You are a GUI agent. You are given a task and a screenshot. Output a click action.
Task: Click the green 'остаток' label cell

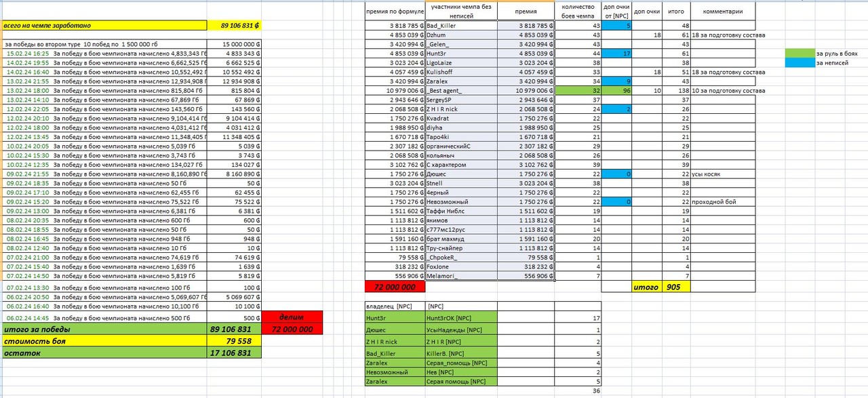point(104,353)
